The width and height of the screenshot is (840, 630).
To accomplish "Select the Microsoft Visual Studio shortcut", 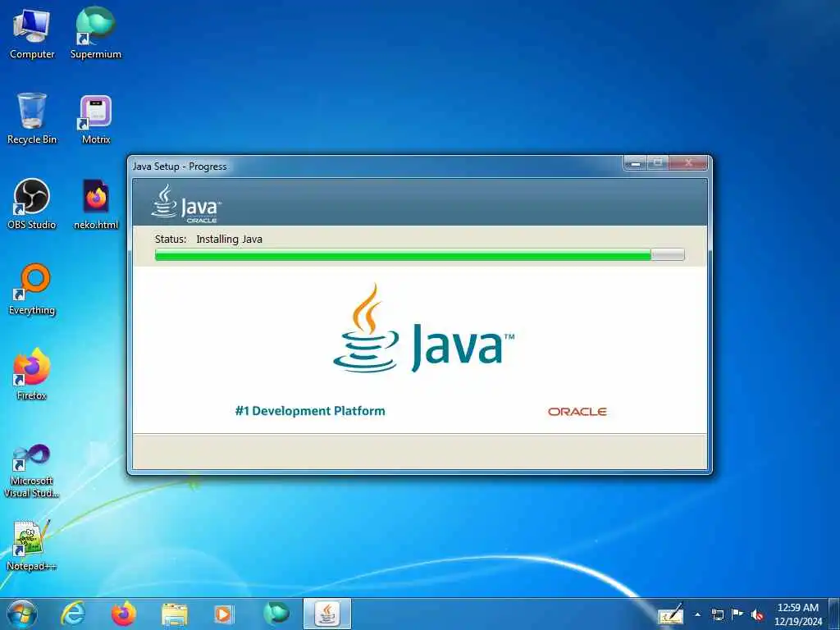I will [32, 470].
